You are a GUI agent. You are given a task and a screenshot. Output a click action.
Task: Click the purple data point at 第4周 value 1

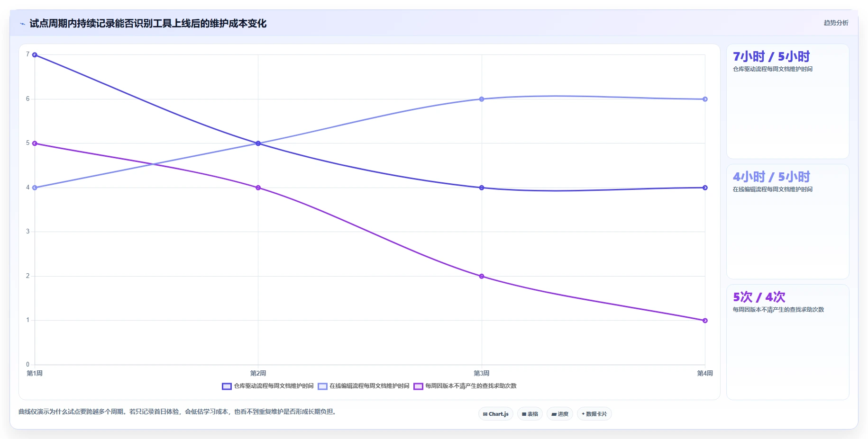click(x=705, y=321)
